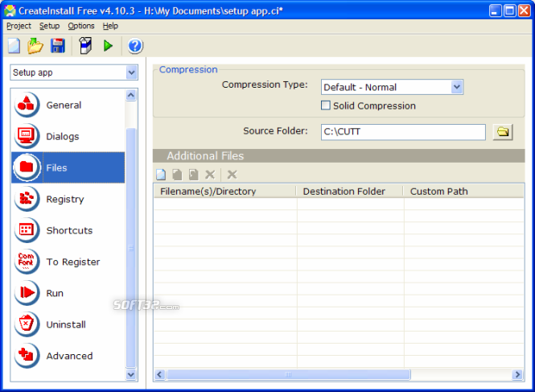535x392 pixels.
Task: Click the Custom Path column header
Action: 463,192
